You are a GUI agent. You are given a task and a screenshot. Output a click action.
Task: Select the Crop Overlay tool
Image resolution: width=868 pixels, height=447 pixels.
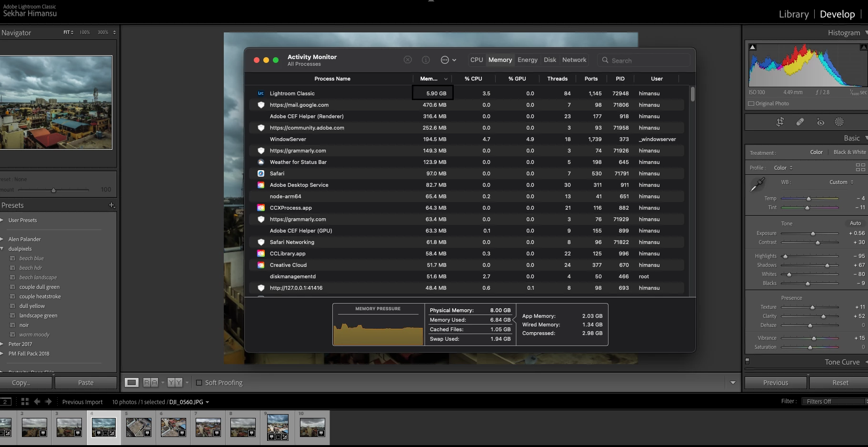[x=780, y=122]
